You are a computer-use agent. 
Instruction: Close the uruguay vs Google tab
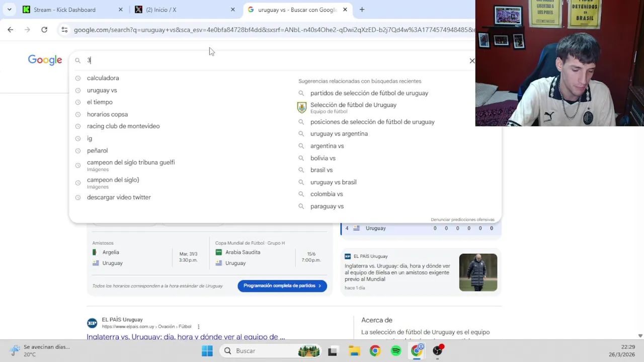[x=345, y=10]
